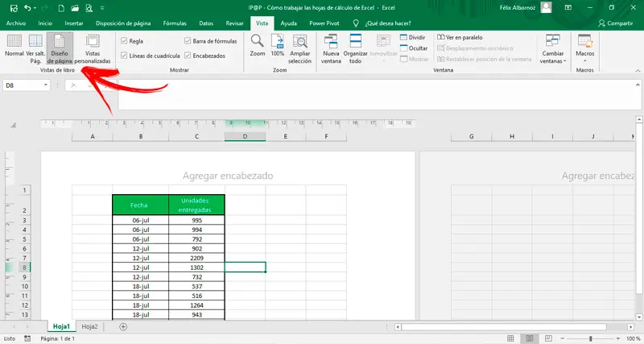Open the Datos tab
This screenshot has height=344, width=644.
pos(206,23)
